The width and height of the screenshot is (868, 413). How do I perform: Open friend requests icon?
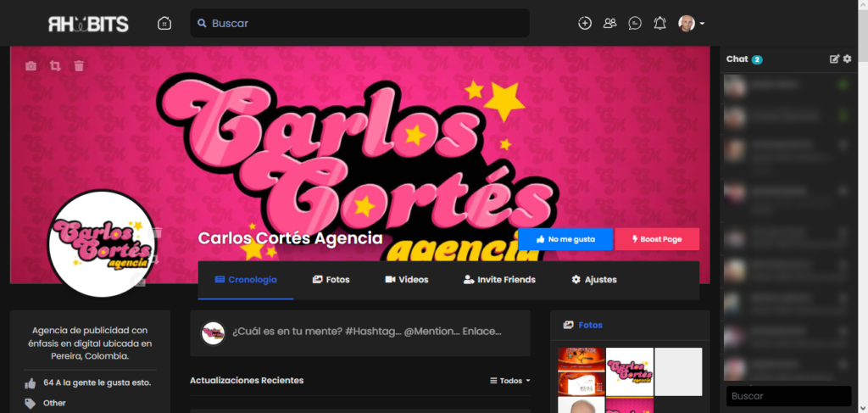[x=610, y=23]
